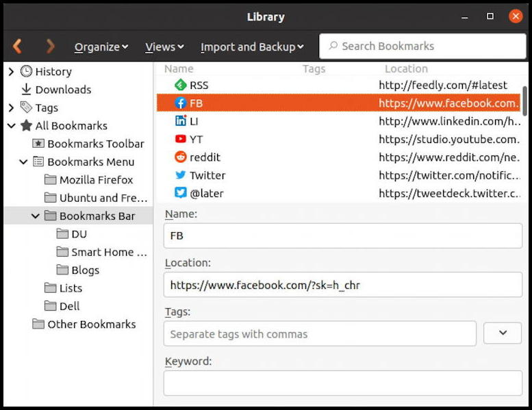The width and height of the screenshot is (532, 410).
Task: Open the Import and Backup menu
Action: click(x=252, y=47)
